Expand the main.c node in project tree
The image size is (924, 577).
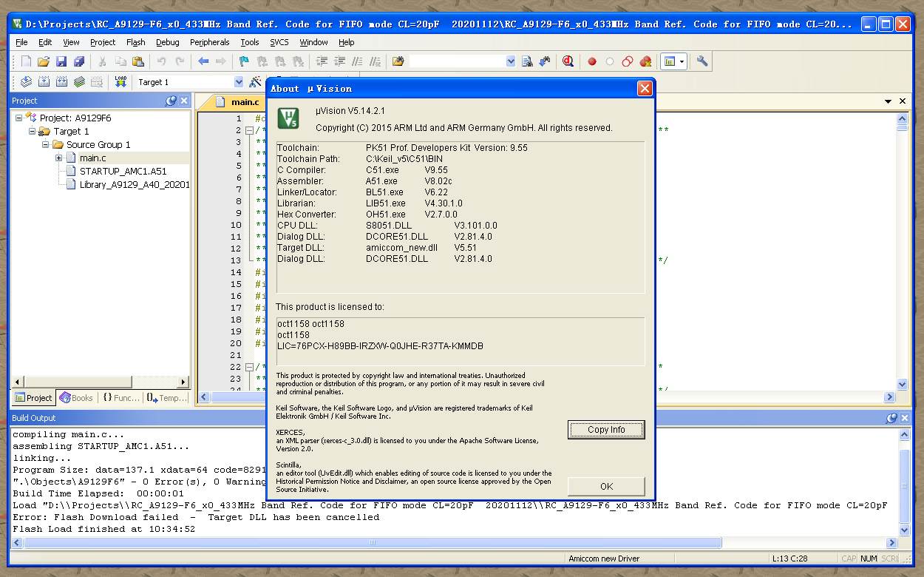point(59,158)
